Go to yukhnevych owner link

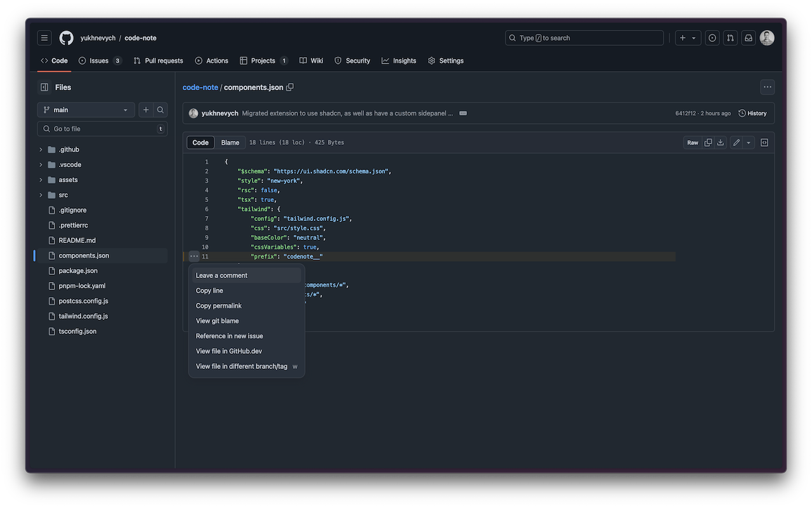[x=98, y=38]
